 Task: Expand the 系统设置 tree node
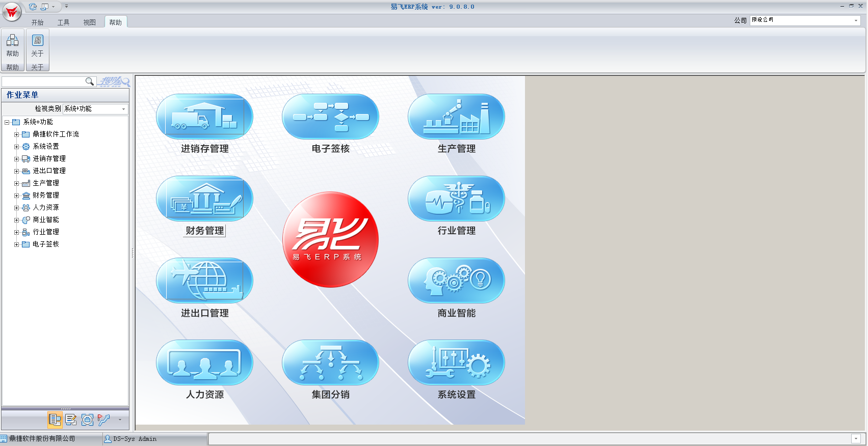17,147
